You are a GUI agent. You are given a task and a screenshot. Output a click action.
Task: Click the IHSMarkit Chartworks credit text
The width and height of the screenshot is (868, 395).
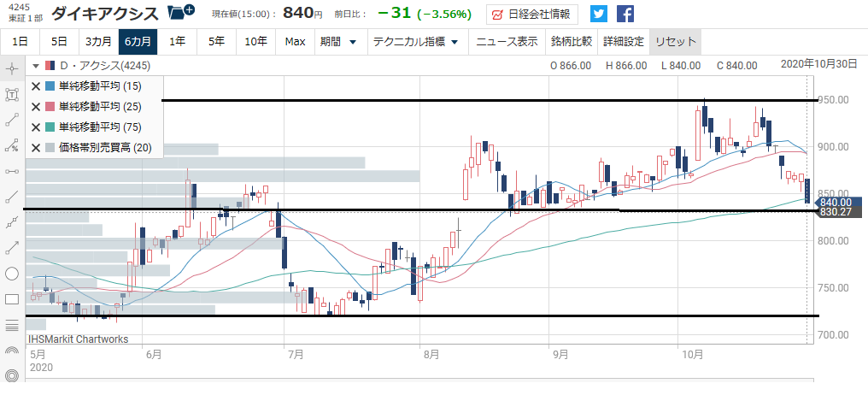78,339
